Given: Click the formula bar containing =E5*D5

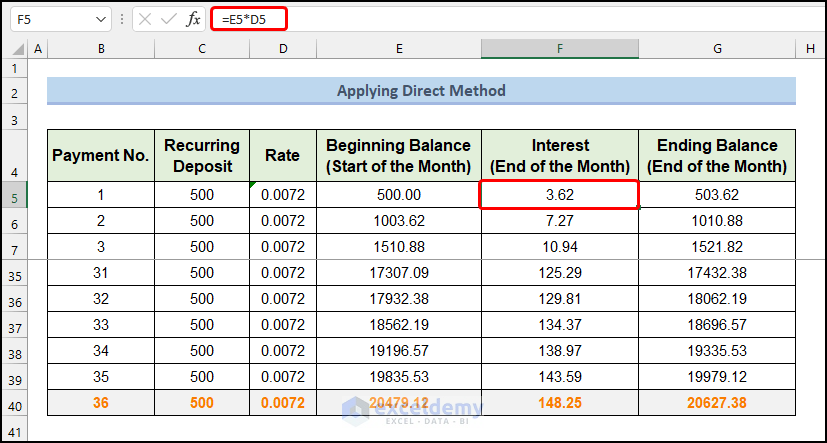Looking at the screenshot, I should [517, 20].
